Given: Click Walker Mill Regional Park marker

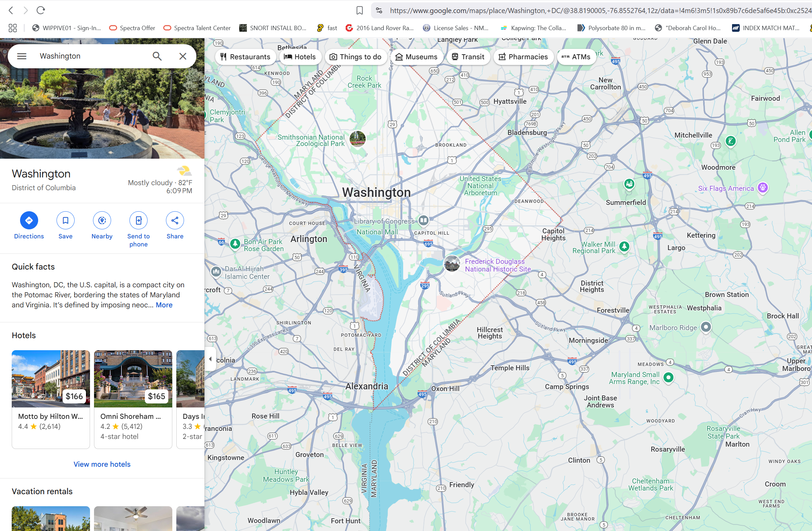Looking at the screenshot, I should pyautogui.click(x=624, y=246).
